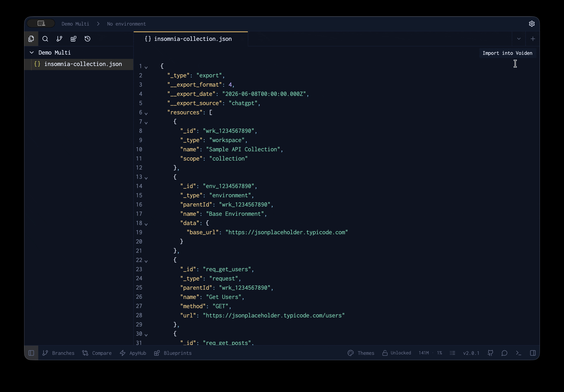Open the terminal icon in status bar
This screenshot has width=564, height=392.
pyautogui.click(x=519, y=353)
